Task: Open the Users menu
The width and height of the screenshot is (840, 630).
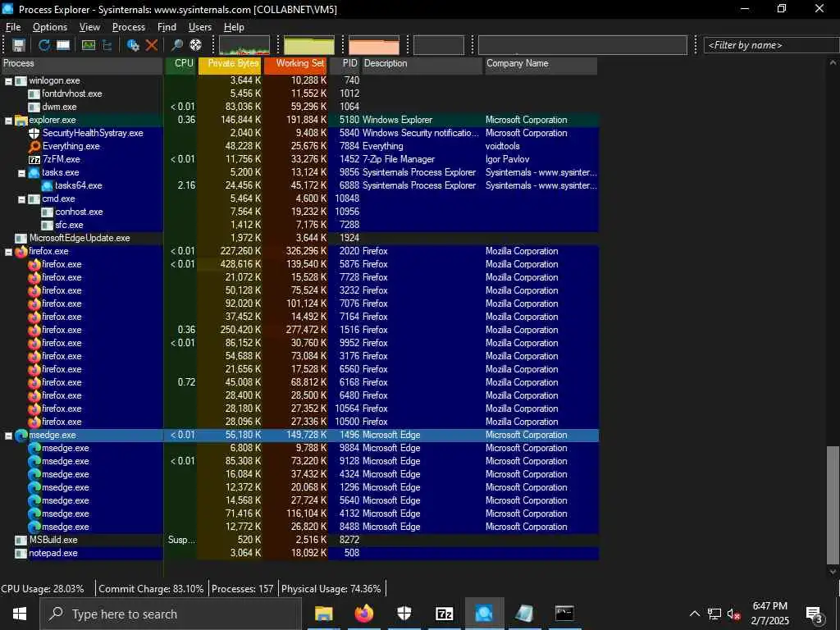Action: tap(200, 27)
